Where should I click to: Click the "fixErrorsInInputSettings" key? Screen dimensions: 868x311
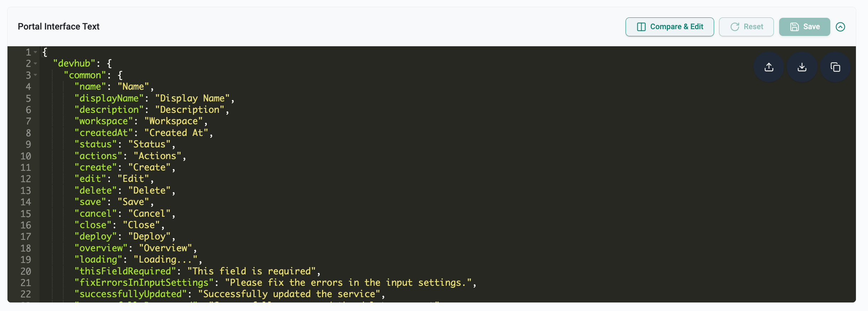[144, 283]
